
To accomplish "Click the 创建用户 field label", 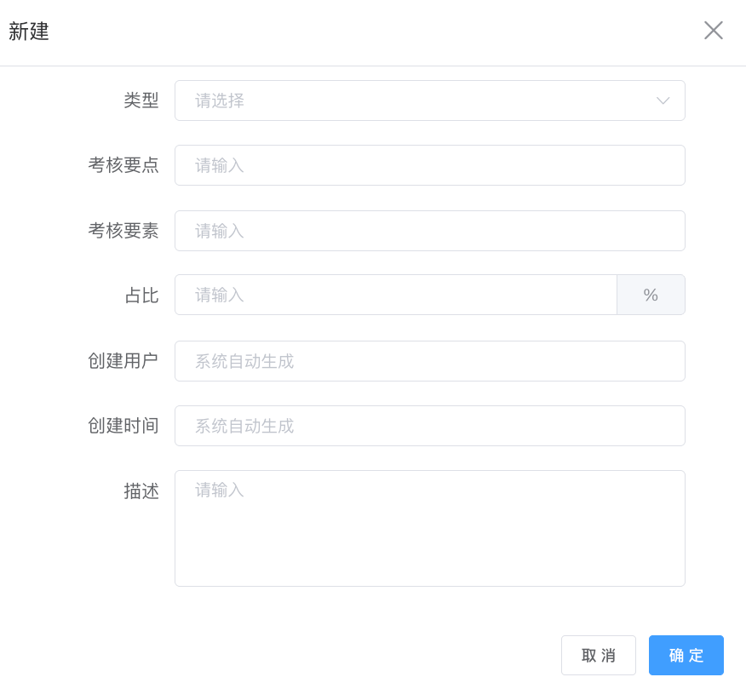I will coord(123,361).
